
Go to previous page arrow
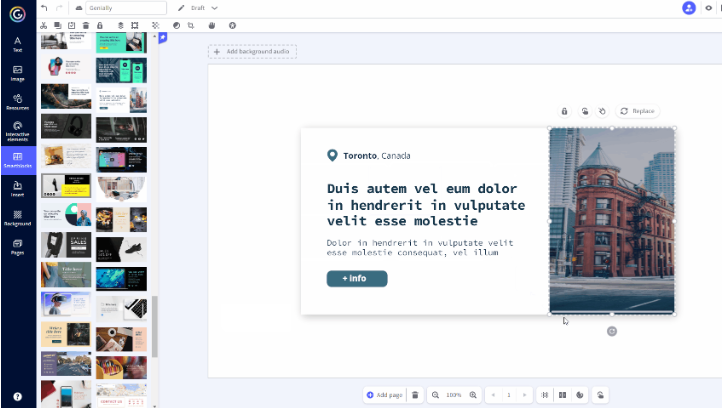[x=494, y=395]
